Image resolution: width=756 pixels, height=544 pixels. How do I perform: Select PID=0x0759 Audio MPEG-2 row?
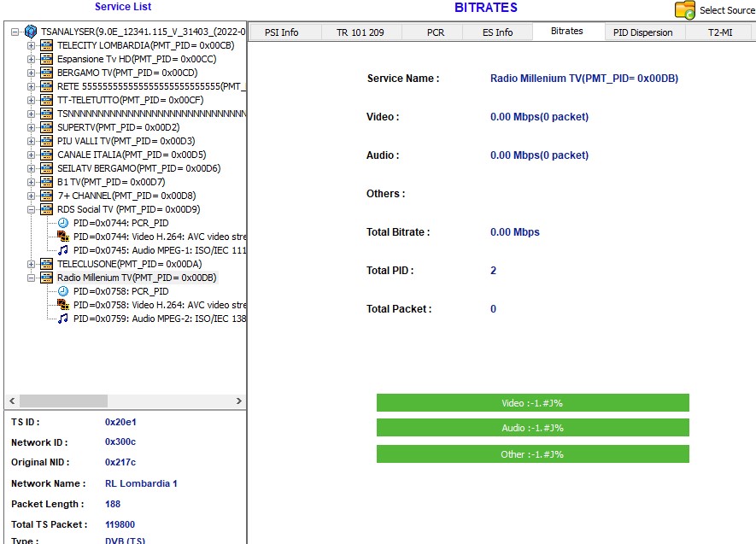tap(160, 319)
